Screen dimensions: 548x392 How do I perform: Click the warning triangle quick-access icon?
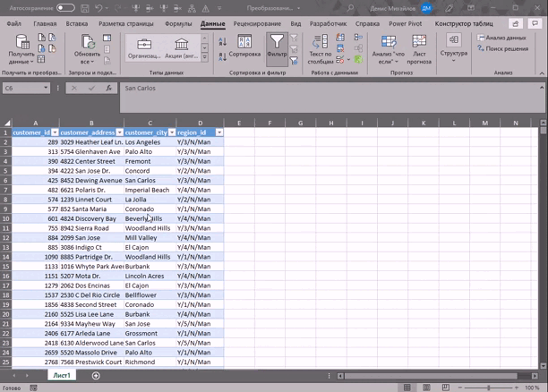pos(206,8)
